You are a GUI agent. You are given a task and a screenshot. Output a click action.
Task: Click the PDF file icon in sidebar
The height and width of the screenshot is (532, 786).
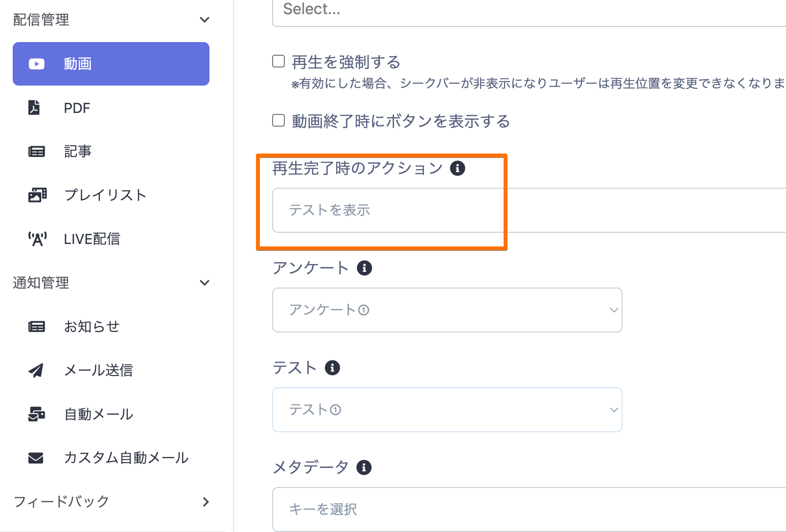point(34,108)
